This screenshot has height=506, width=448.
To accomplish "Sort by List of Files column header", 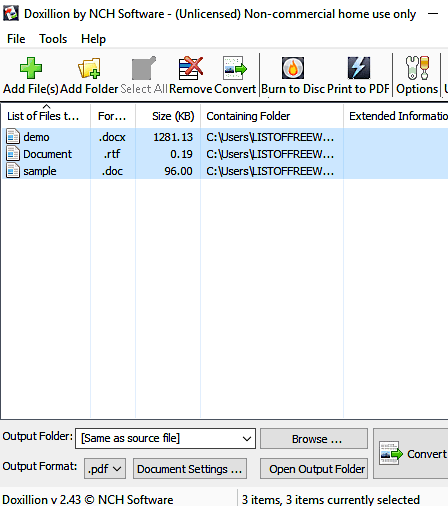I will [46, 116].
